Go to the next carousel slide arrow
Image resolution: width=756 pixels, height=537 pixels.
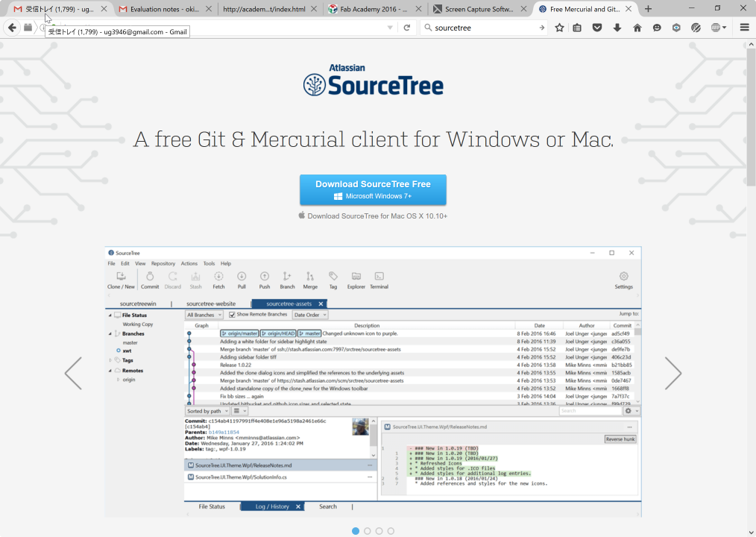pyautogui.click(x=673, y=373)
